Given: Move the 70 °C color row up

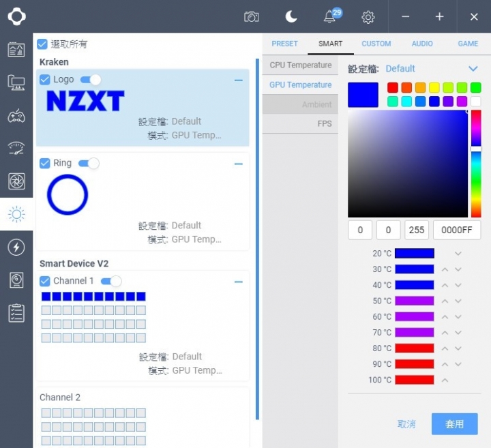Looking at the screenshot, I should coord(445,333).
